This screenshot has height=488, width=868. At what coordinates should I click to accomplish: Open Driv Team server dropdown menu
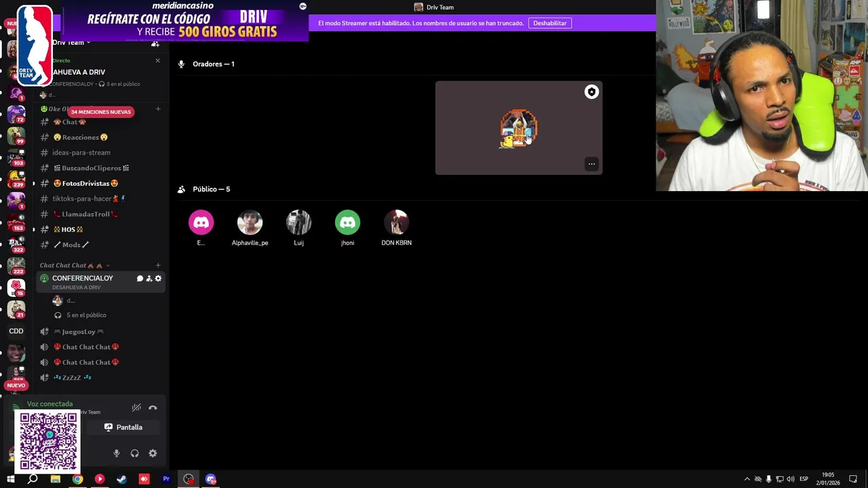71,43
